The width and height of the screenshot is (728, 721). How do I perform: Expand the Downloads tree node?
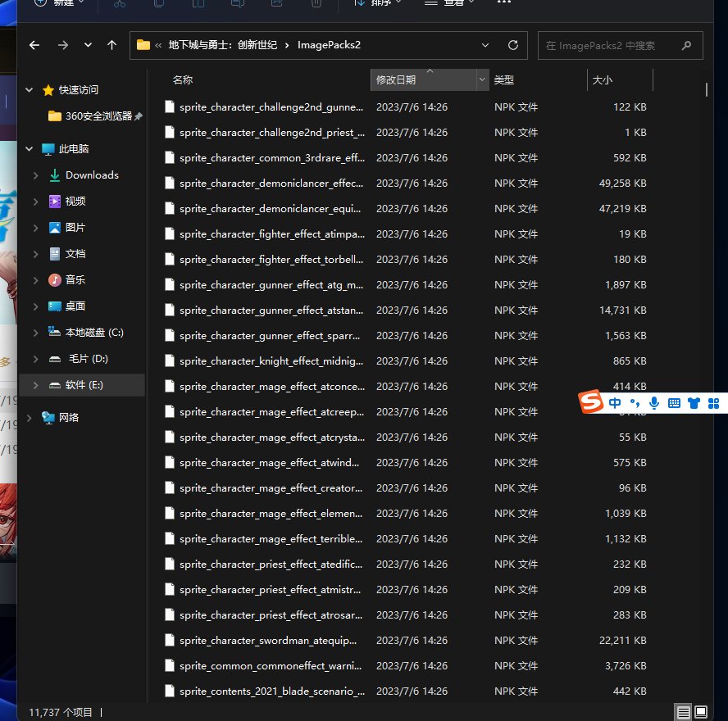(36, 175)
